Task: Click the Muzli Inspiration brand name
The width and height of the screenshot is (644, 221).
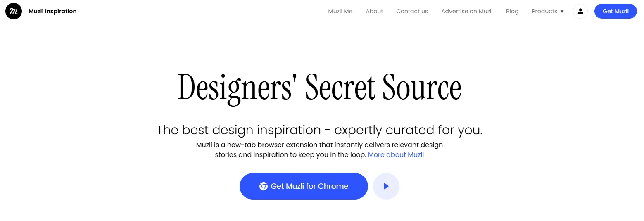Action: [x=52, y=11]
